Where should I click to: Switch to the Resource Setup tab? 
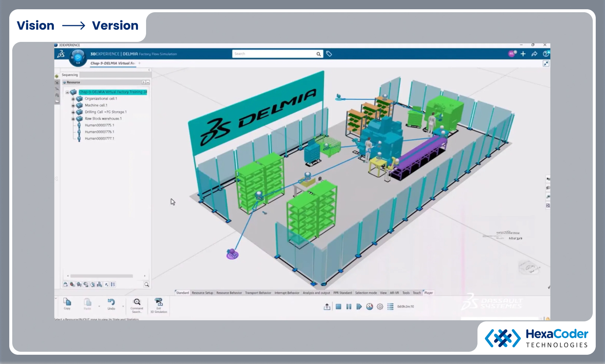pos(202,292)
